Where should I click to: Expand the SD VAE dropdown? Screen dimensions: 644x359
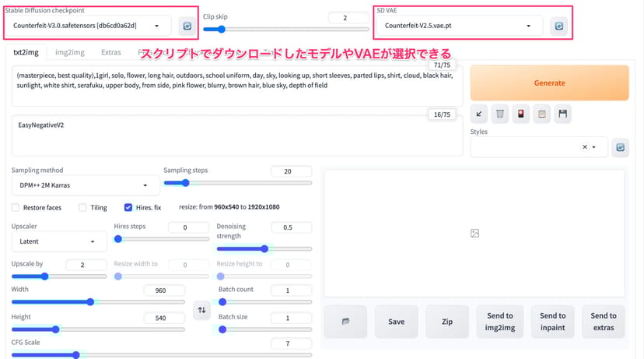point(459,26)
